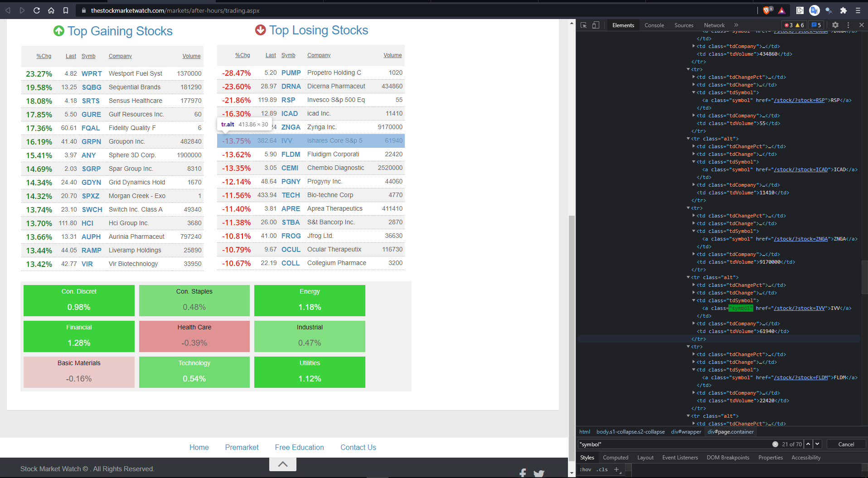The width and height of the screenshot is (868, 478).
Task: Select the html breadcrumb
Action: tap(585, 432)
